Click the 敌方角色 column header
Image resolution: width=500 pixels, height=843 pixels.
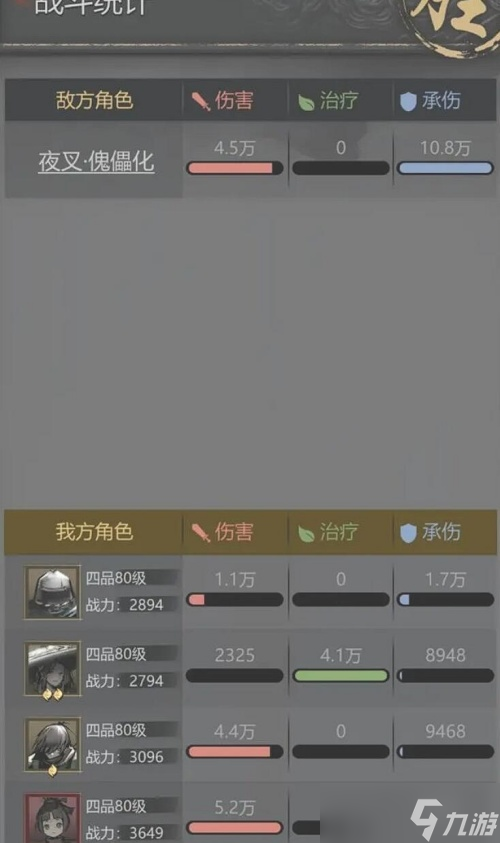point(94,101)
